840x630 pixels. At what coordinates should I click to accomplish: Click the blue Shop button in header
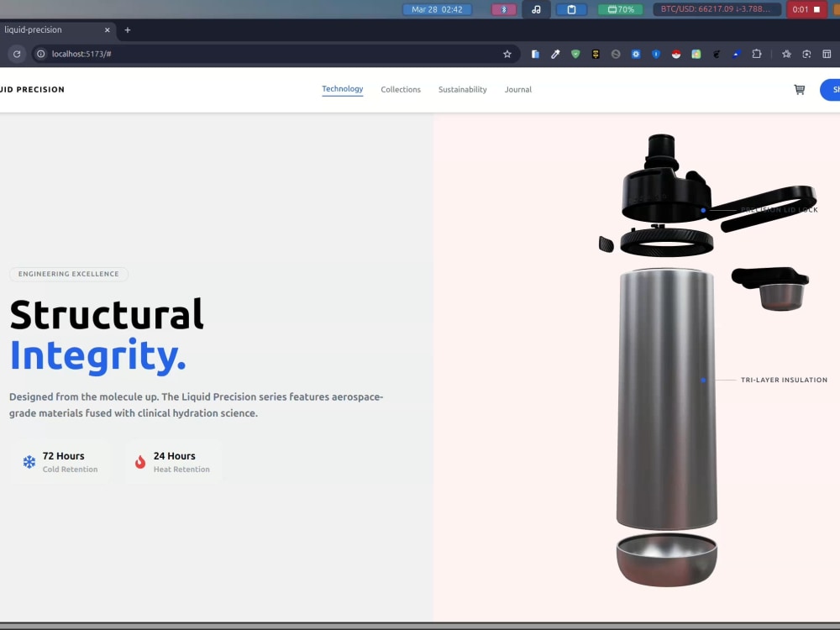831,90
